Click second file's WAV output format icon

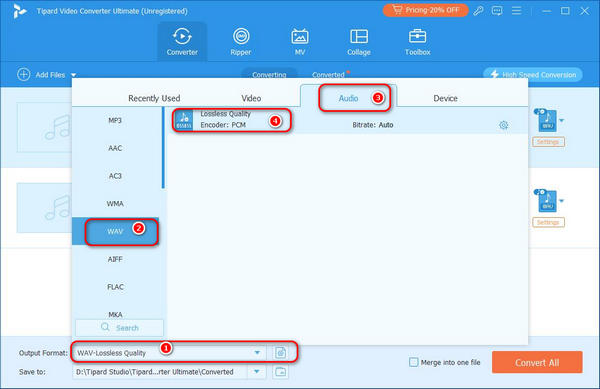[547, 201]
